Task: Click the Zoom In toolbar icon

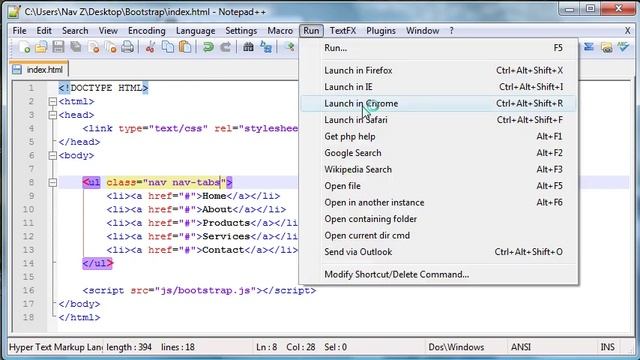Action: (290, 47)
